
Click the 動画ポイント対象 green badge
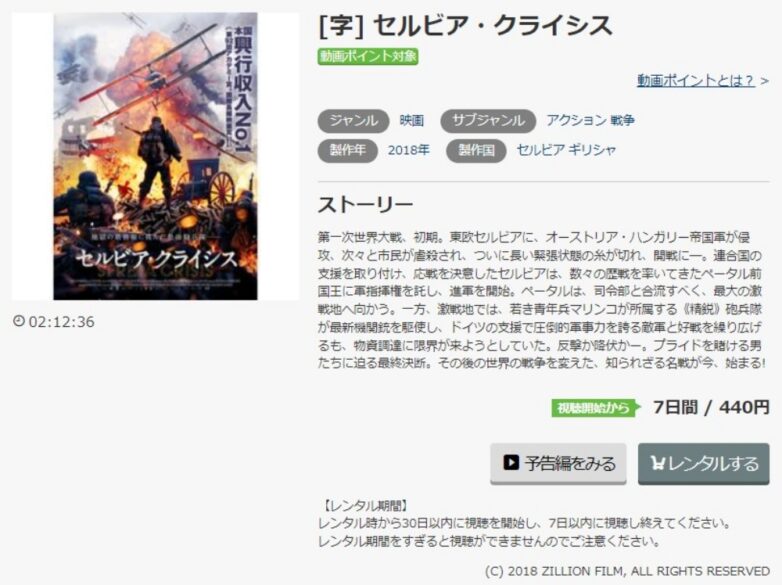(x=368, y=56)
